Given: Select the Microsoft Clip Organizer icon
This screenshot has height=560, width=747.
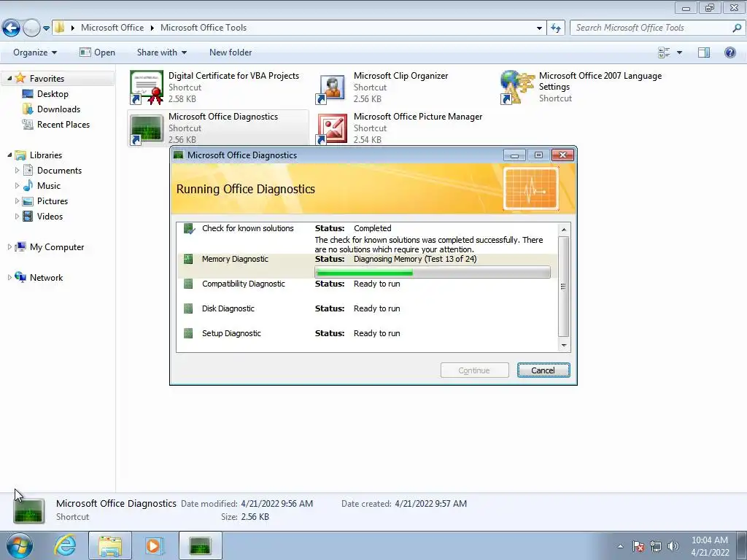Looking at the screenshot, I should pyautogui.click(x=331, y=88).
